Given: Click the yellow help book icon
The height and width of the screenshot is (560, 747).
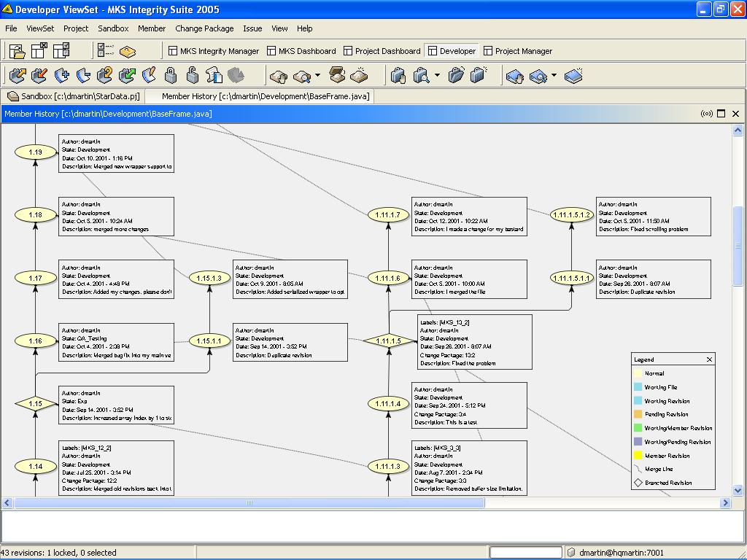Looking at the screenshot, I should pyautogui.click(x=127, y=51).
